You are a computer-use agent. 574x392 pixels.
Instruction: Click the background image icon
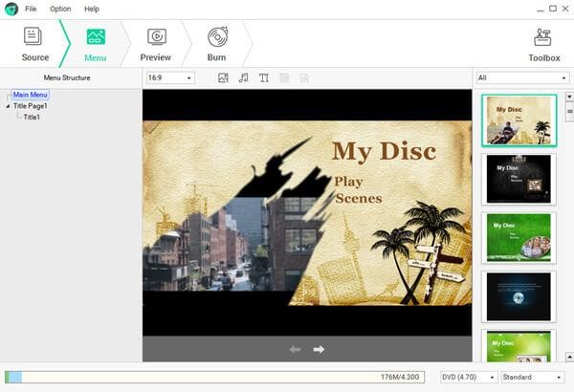(223, 77)
